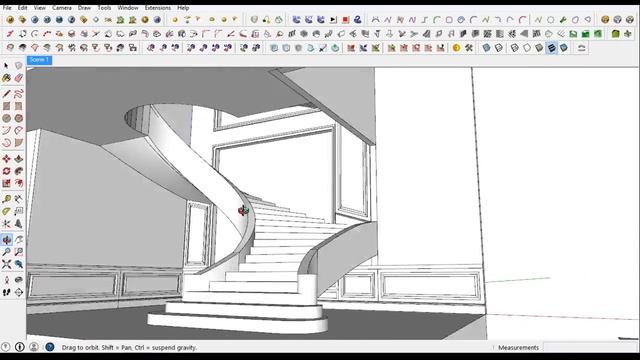The width and height of the screenshot is (640, 360).
Task: Click the user profile status bar icon
Action: [x=34, y=347]
